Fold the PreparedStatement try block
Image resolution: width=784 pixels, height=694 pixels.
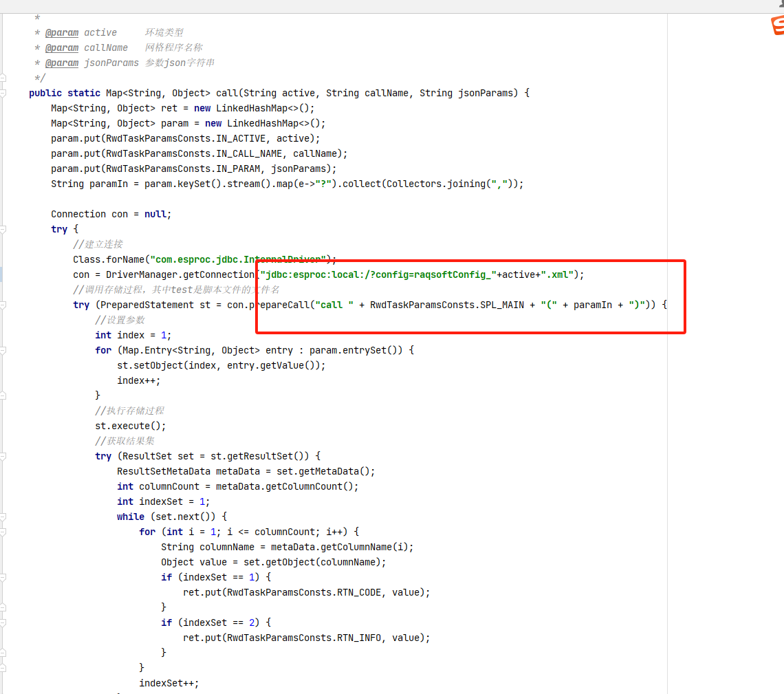point(3,305)
